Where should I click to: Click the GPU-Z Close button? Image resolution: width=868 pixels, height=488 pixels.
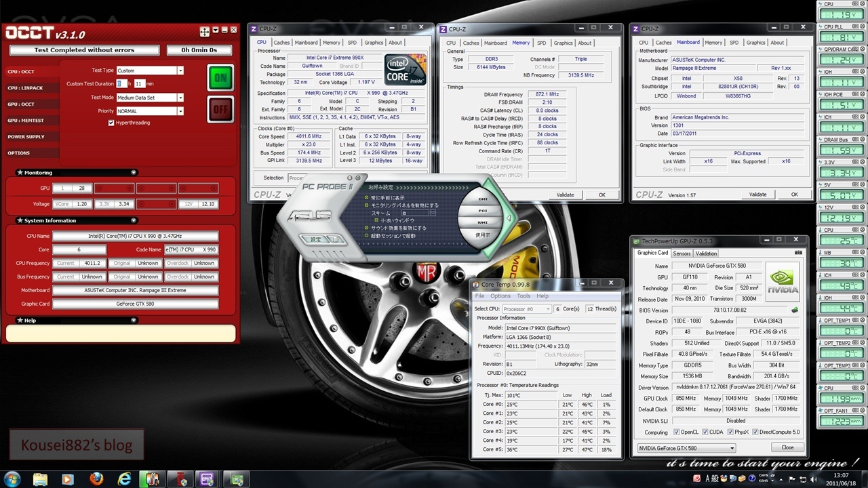point(787,447)
